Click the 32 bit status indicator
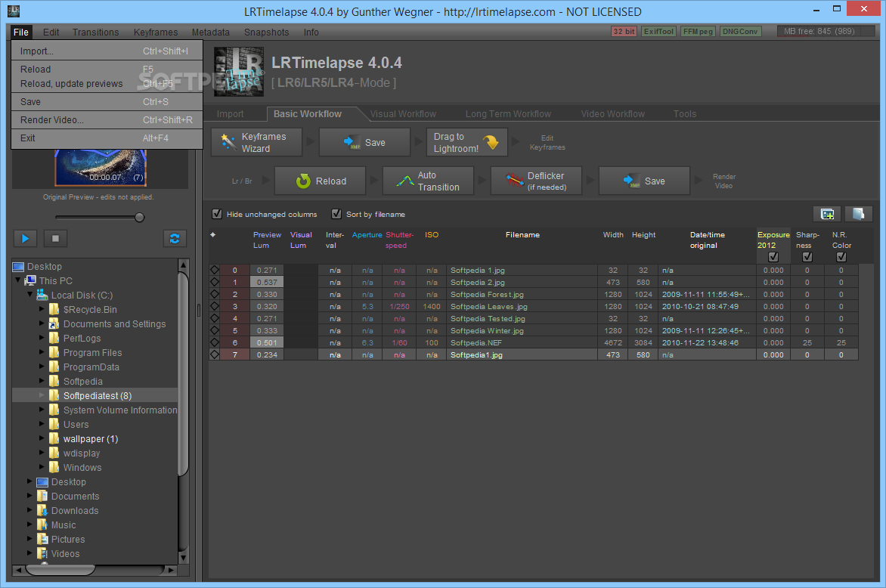Screen dimensions: 886x588 [x=624, y=32]
